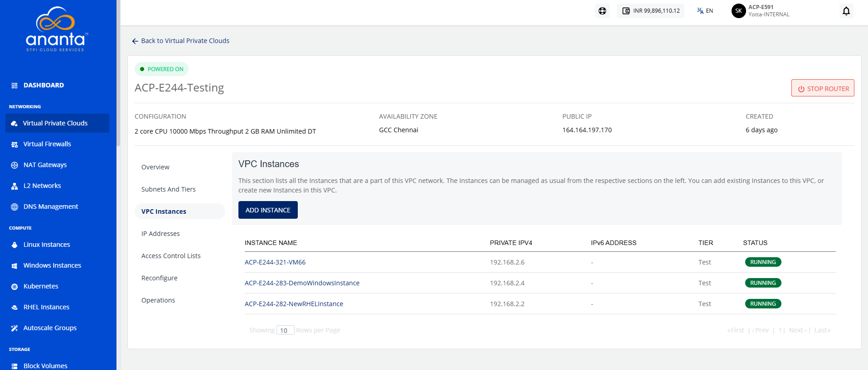Click the public IP 164.164.197.170

pos(587,130)
